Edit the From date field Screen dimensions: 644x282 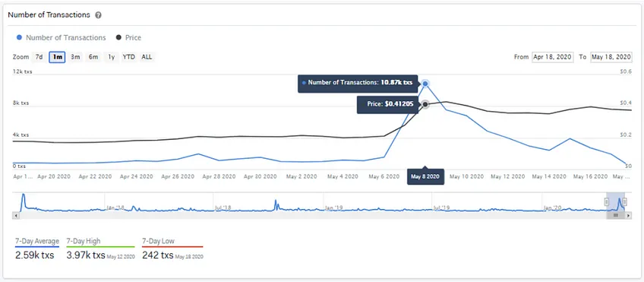click(552, 57)
